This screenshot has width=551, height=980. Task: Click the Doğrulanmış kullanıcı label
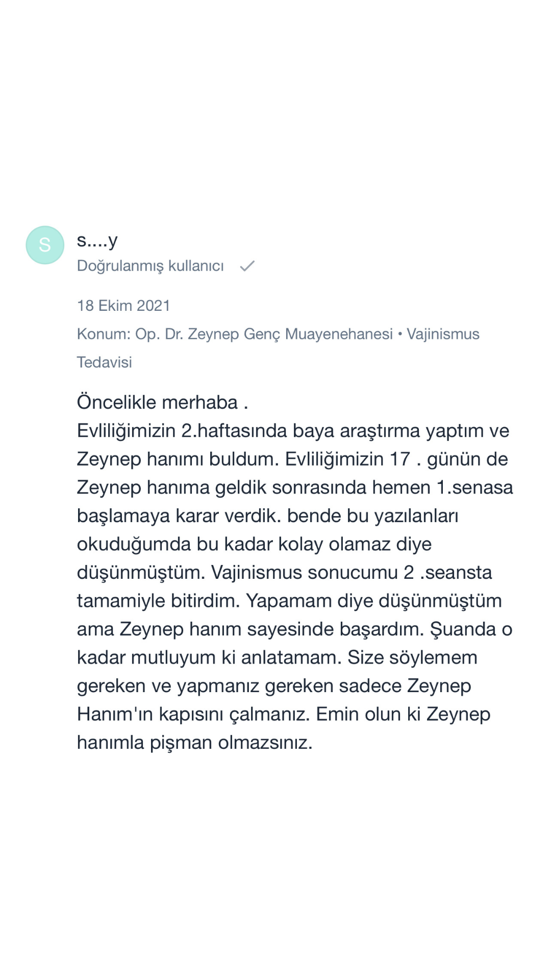coord(150,266)
